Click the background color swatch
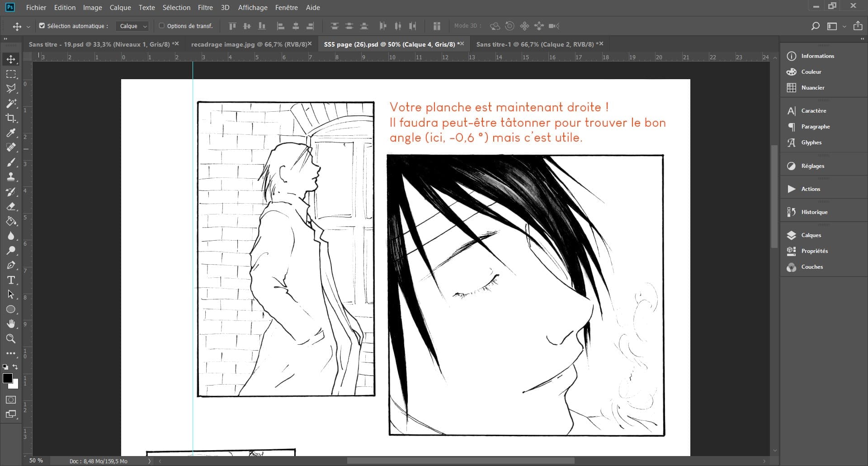Screen dimensions: 868x466 point(15,385)
